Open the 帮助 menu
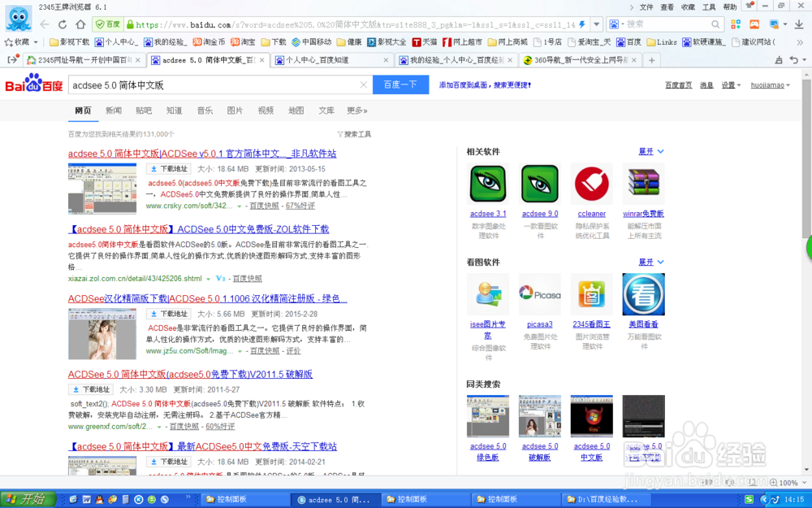The image size is (812, 508). [729, 7]
